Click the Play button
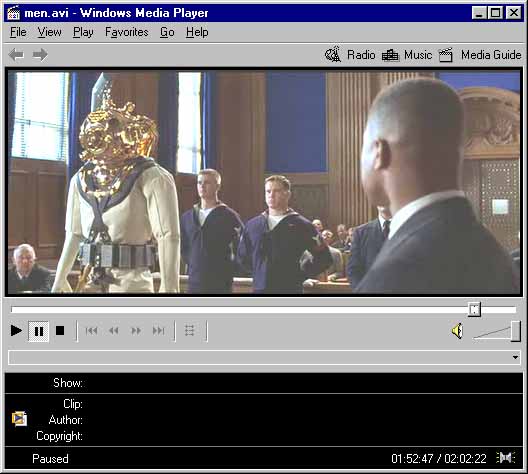Screen dimensions: 528x474 [x=16, y=331]
